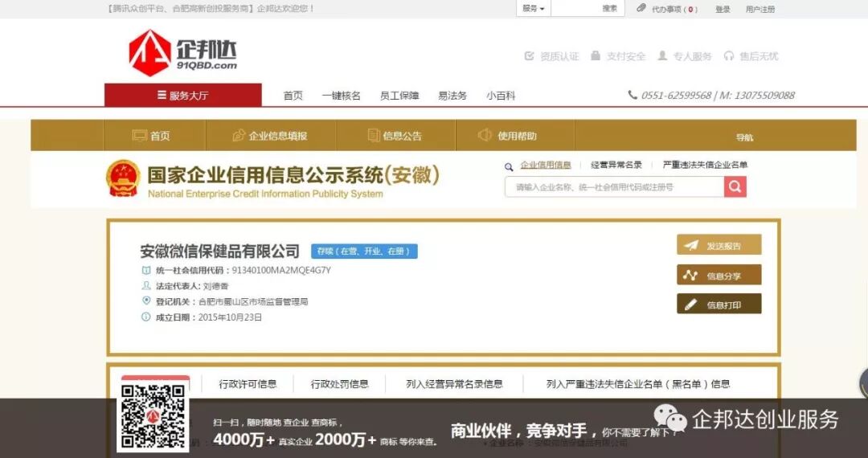Viewport: 868px width, 458px height.
Task: Click the 登记机关 location pin icon
Action: click(146, 301)
